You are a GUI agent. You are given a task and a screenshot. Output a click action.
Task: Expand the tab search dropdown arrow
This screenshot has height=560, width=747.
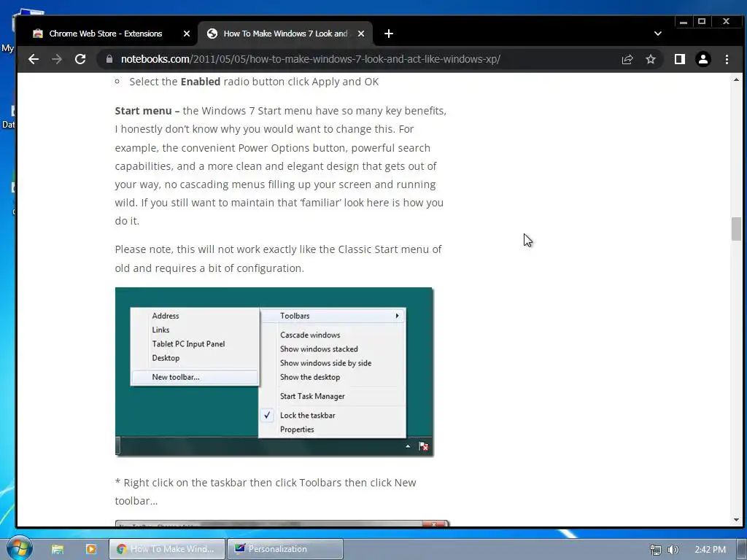[658, 34]
